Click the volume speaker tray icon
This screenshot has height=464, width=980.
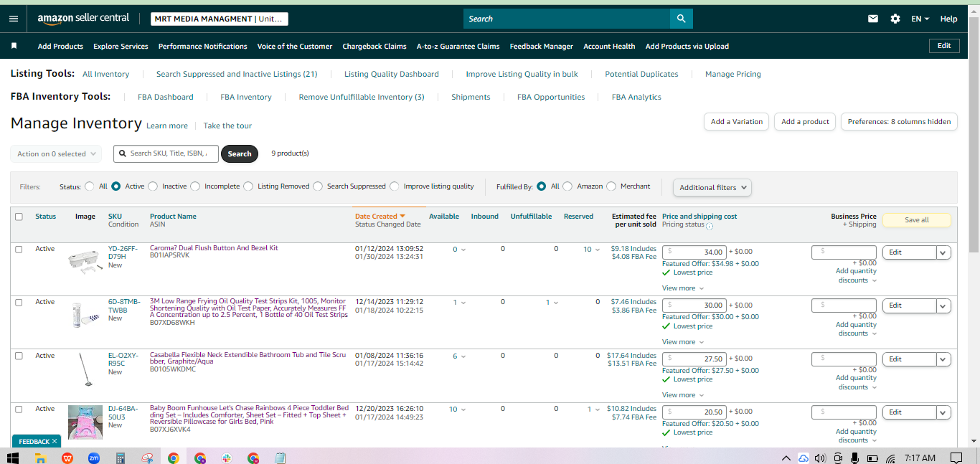click(820, 458)
